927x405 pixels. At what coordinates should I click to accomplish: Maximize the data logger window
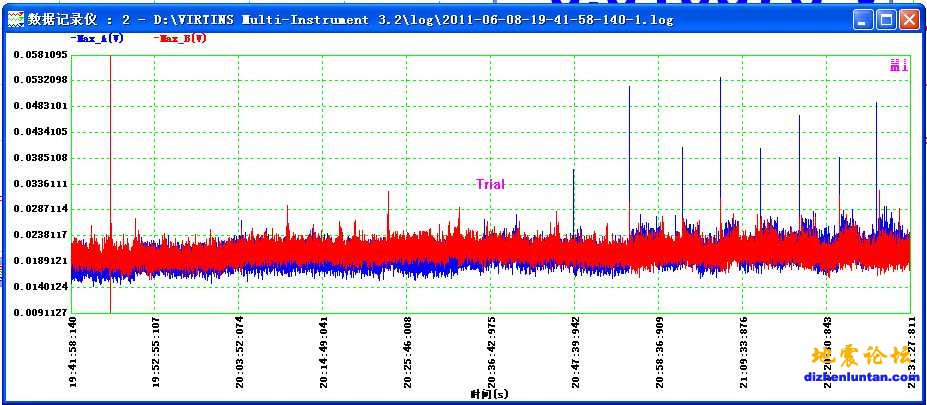(x=885, y=19)
